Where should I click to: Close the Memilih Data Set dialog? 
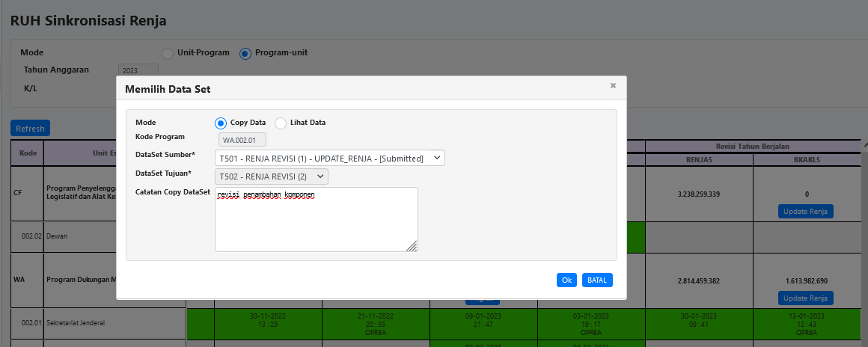(x=613, y=86)
